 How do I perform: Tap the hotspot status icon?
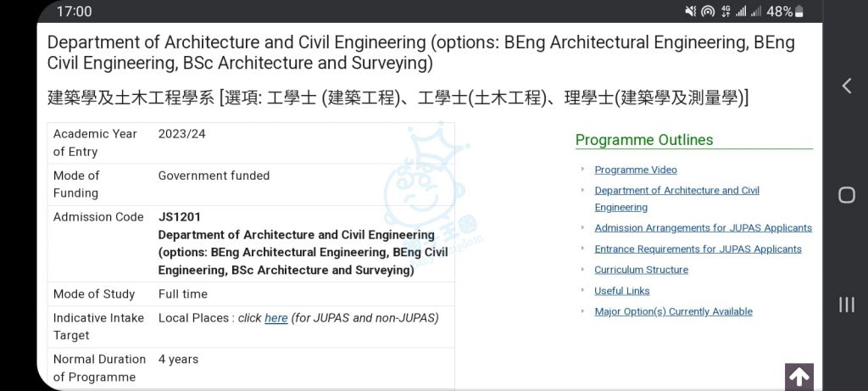click(x=708, y=11)
